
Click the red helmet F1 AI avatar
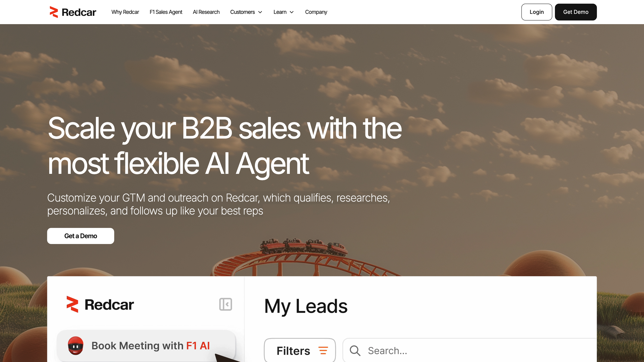coord(76,346)
